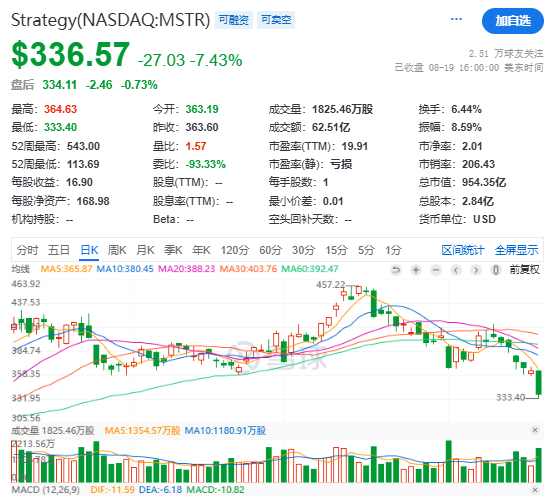Screen dimensions: 558x496
Task: Click the MA30:403.76 moving average label
Action: click(248, 269)
